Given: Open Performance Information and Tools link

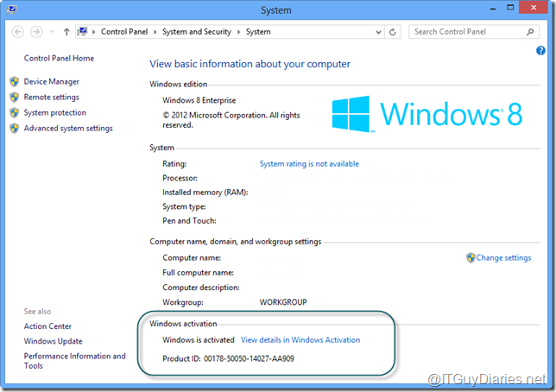Looking at the screenshot, I should point(75,361).
